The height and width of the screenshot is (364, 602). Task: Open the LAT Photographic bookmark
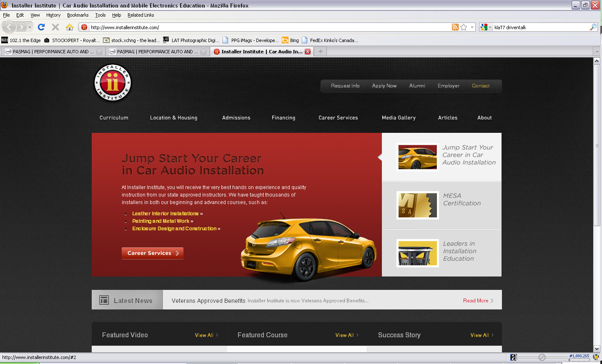pyautogui.click(x=191, y=40)
